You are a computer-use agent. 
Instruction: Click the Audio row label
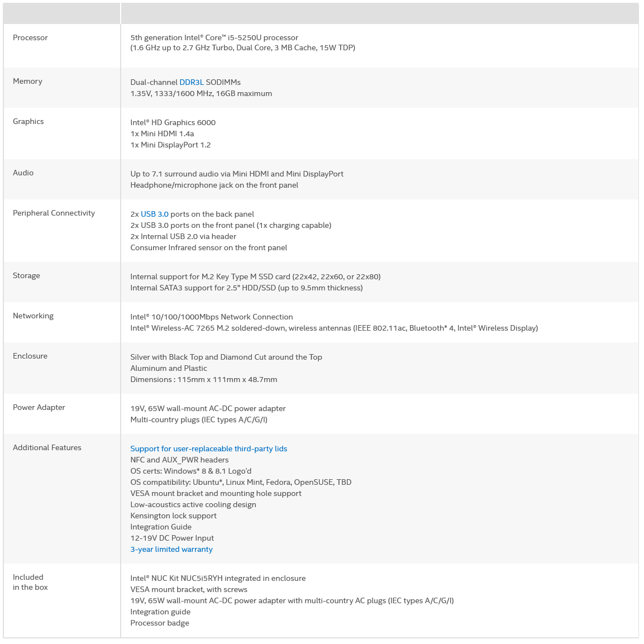23,173
